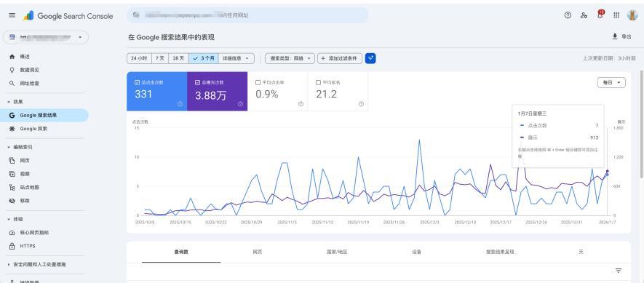Open the hamburger main menu
This screenshot has width=644, height=283.
tap(12, 15)
